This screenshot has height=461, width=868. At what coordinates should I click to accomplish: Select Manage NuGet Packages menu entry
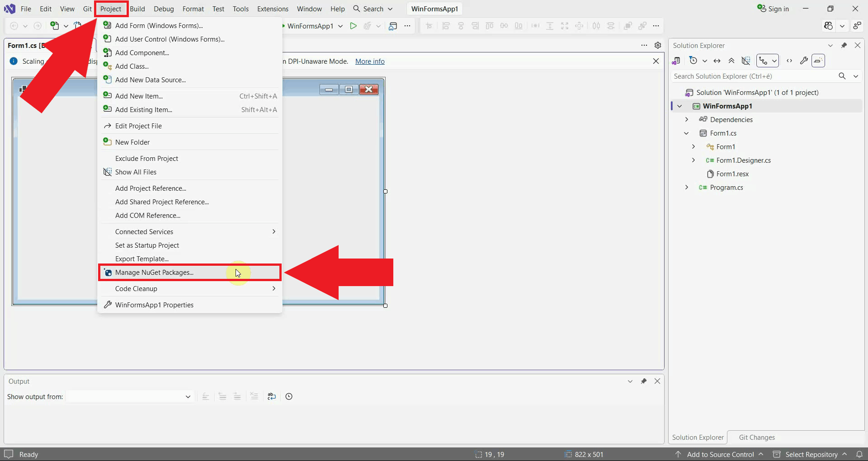[x=190, y=272]
